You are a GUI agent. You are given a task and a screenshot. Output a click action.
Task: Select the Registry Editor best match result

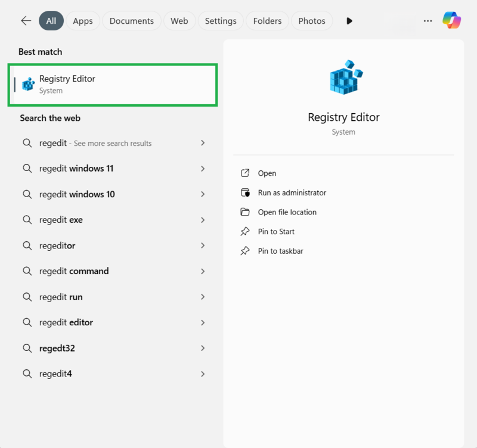coord(113,85)
